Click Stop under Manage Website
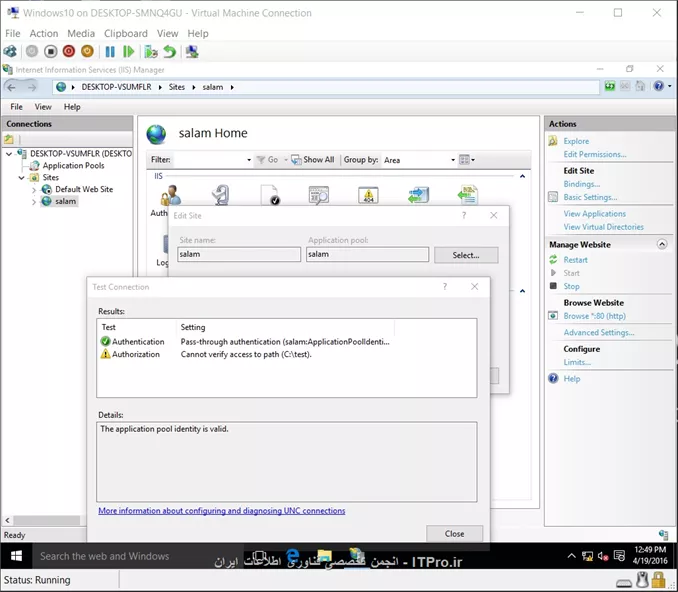 click(x=571, y=286)
